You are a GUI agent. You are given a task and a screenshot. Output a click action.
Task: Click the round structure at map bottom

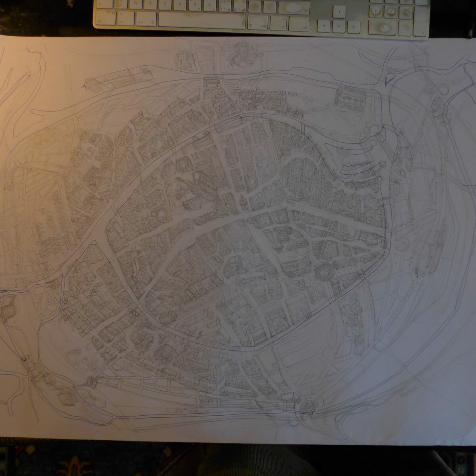click(x=307, y=405)
